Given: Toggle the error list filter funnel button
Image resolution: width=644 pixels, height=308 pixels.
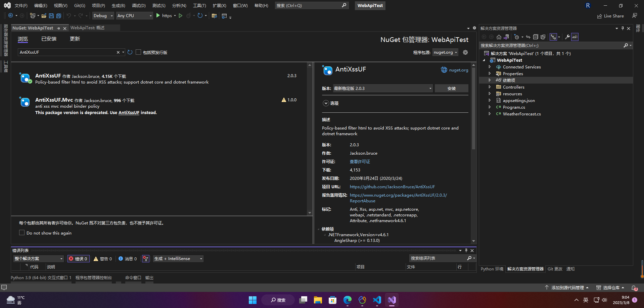Looking at the screenshot, I should [x=145, y=259].
